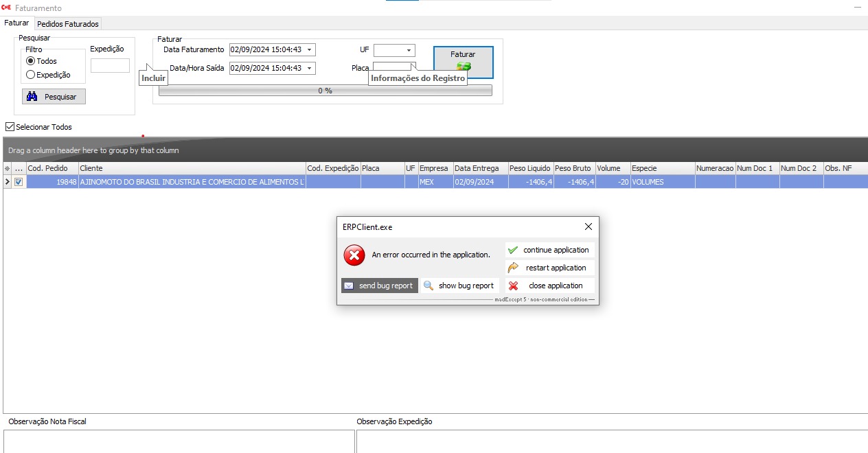Toggle checkbox for order 19848 row
The image size is (868, 453).
(x=19, y=182)
